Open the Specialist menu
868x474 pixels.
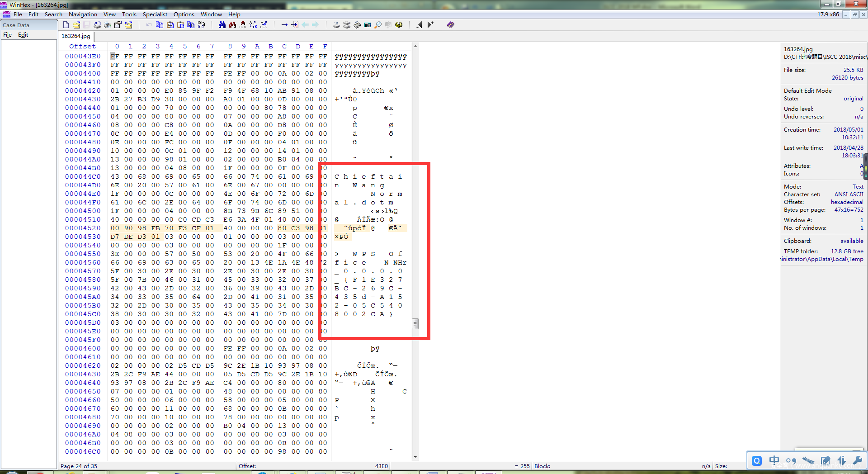pos(155,14)
